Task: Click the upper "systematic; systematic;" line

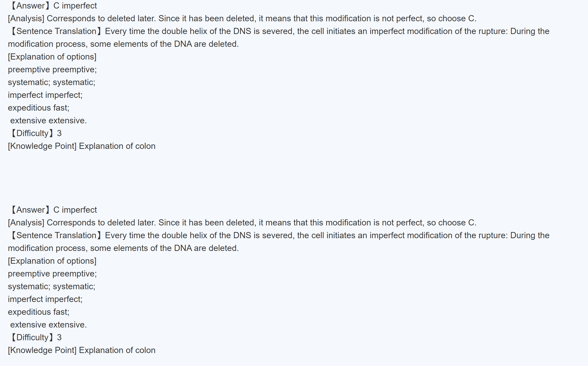Action: click(x=51, y=82)
